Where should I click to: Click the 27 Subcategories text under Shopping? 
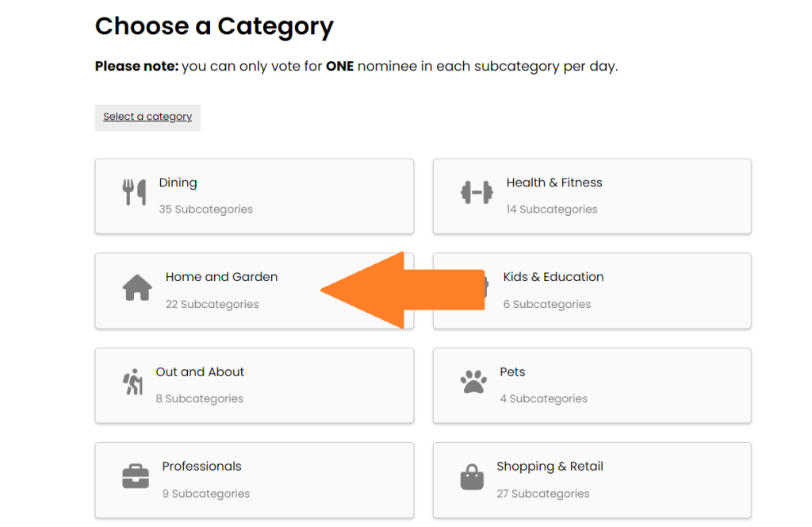(542, 494)
